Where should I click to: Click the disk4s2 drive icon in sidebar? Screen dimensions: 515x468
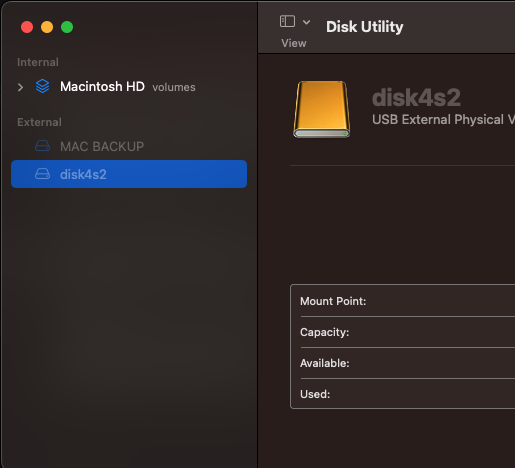(x=43, y=174)
